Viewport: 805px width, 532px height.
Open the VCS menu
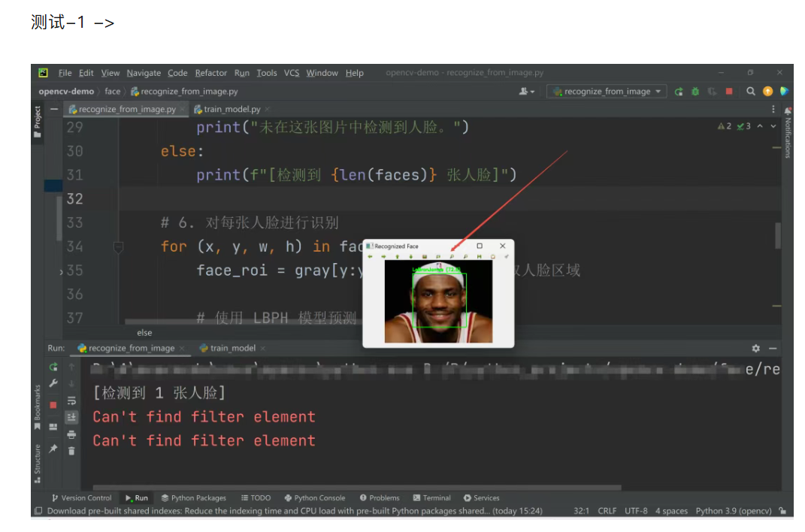[x=292, y=73]
